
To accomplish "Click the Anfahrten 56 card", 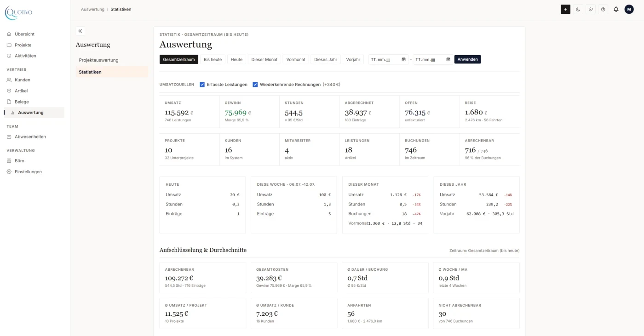I will 385,313.
